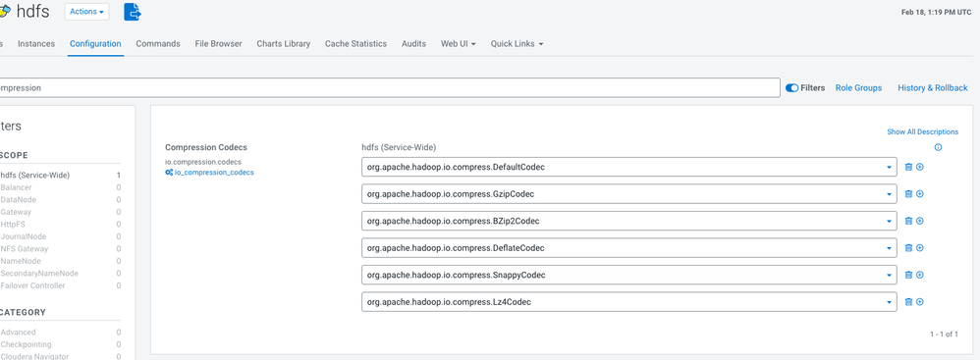Open the Audits tab
Image resolution: width=980 pixels, height=360 pixels.
coord(413,44)
